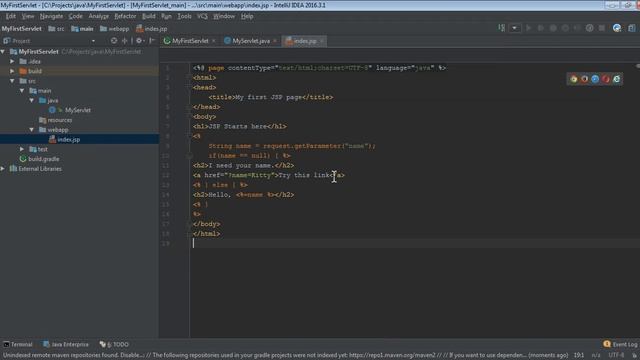This screenshot has width=640, height=360.
Task: Collapse the src folder
Action: (x=12, y=81)
